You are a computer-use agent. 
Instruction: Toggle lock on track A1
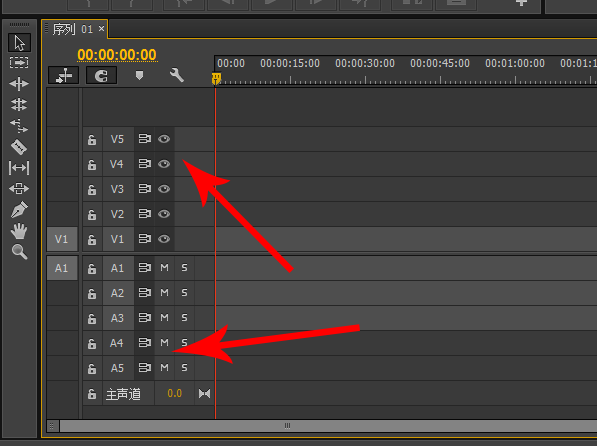[92, 269]
